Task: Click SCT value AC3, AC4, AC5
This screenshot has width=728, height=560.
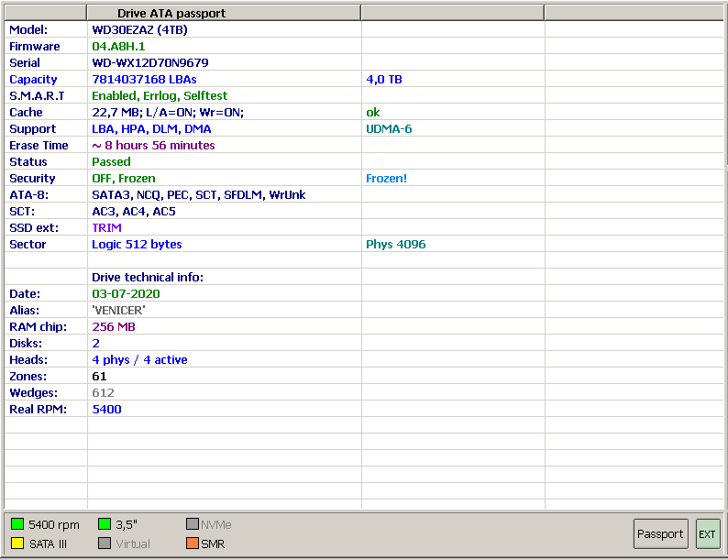Action: 134,212
